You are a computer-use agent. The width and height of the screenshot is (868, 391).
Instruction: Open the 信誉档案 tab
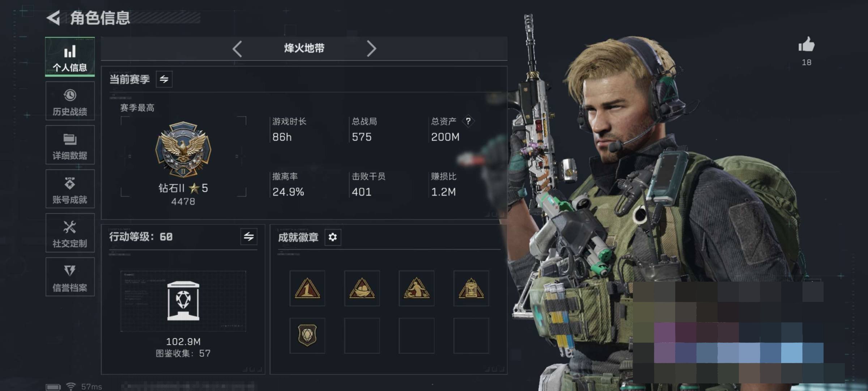click(x=70, y=277)
